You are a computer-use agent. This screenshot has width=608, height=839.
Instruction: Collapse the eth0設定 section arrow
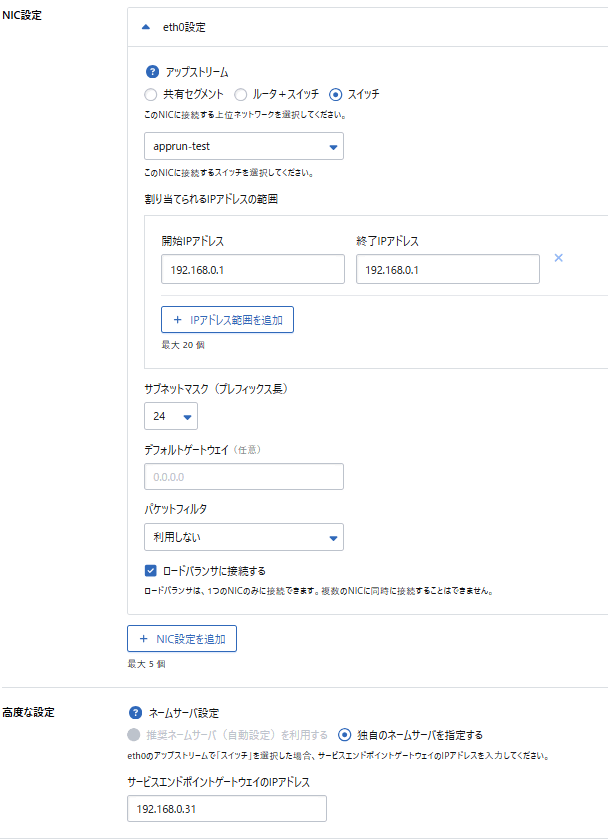coord(146,27)
